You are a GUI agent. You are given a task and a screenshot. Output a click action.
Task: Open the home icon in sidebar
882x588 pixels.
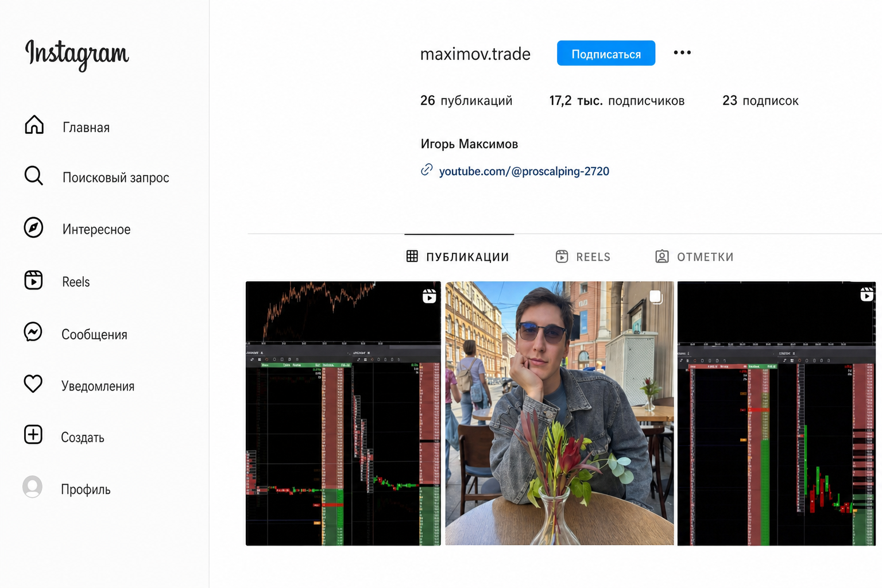click(x=34, y=125)
